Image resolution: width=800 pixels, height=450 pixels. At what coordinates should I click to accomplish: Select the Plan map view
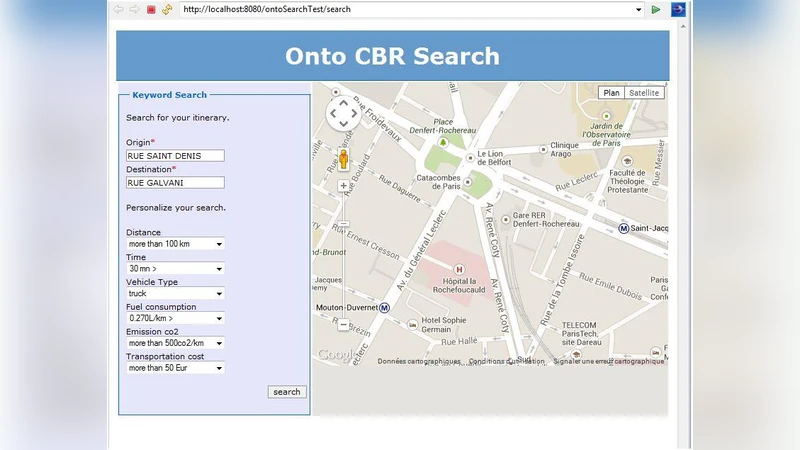tap(611, 93)
